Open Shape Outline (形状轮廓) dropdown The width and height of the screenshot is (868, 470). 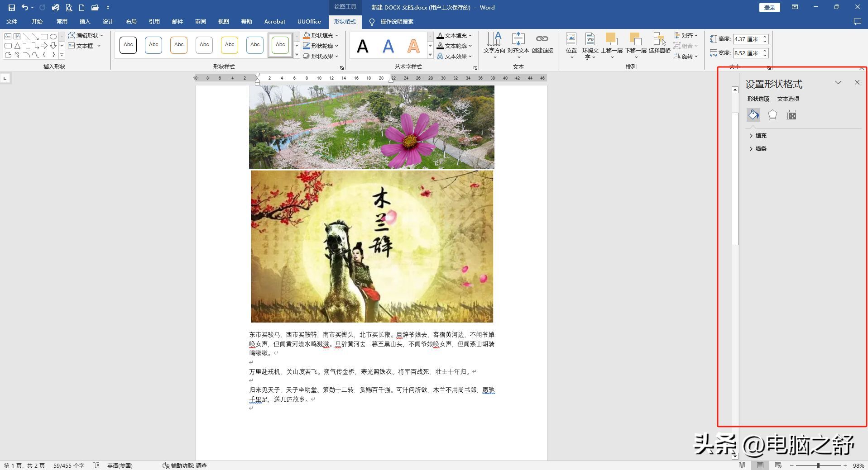(321, 46)
